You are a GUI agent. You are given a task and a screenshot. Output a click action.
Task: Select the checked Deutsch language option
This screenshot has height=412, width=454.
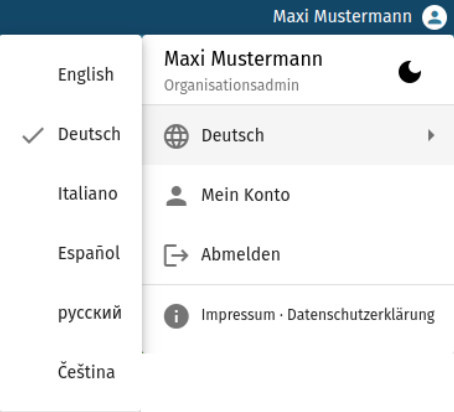pyautogui.click(x=71, y=134)
